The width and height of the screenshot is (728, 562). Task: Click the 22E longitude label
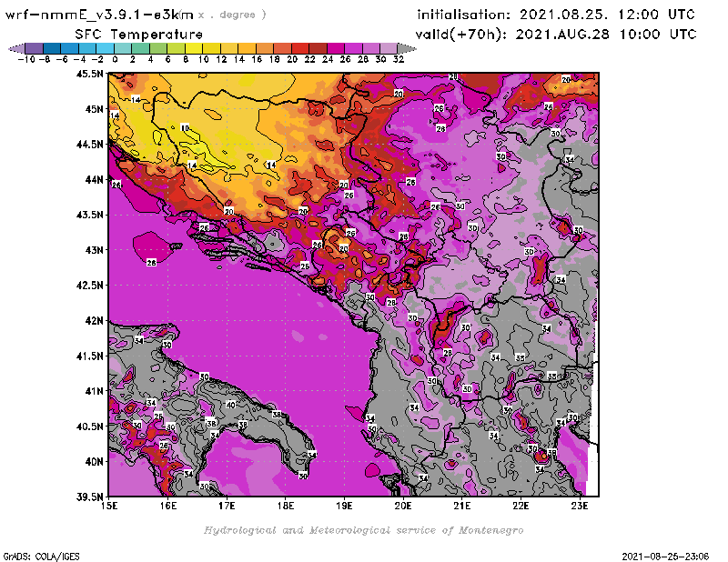pos(521,506)
